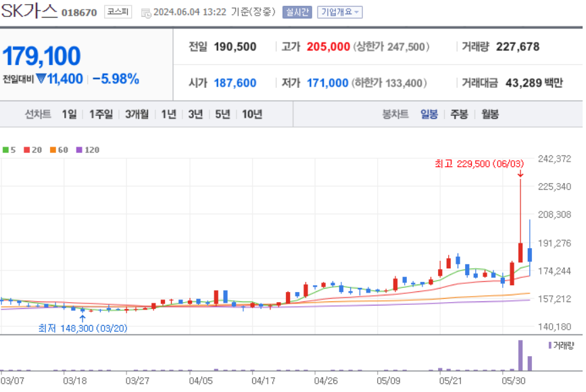
Task: Click the -5.98% change rate
Action: [x=116, y=79]
